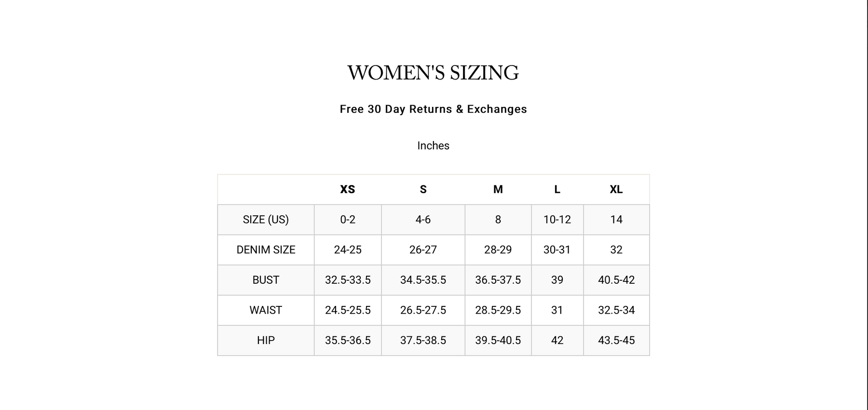Click the 36.5-37.5 bust measurement cell
The image size is (868, 410).
click(498, 280)
